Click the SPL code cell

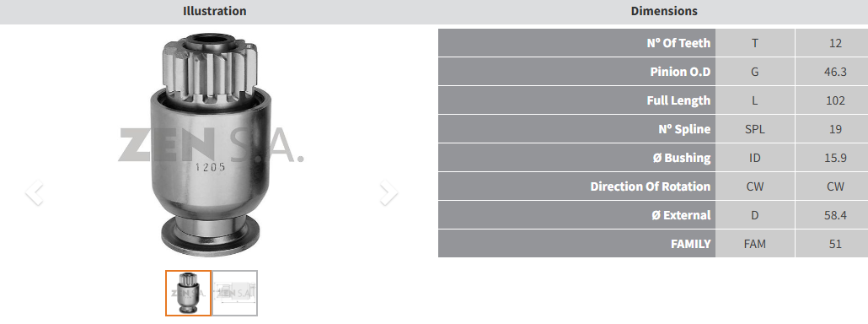point(755,129)
